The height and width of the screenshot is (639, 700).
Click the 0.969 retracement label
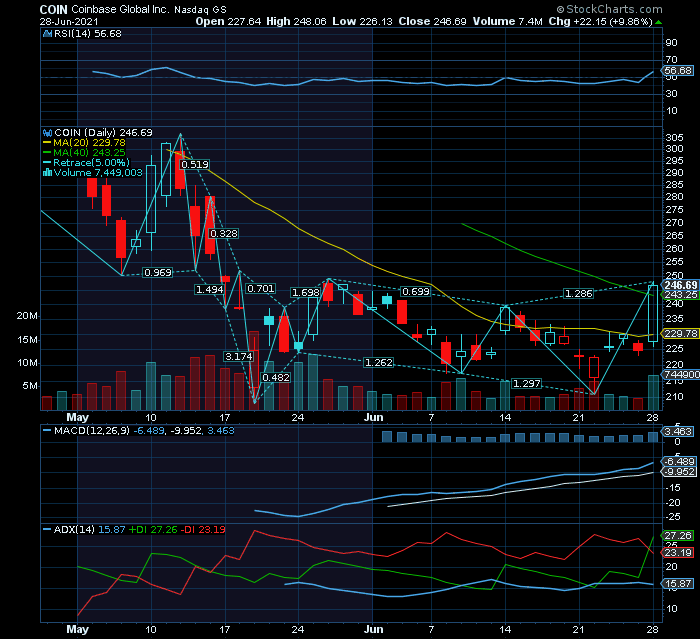158,272
